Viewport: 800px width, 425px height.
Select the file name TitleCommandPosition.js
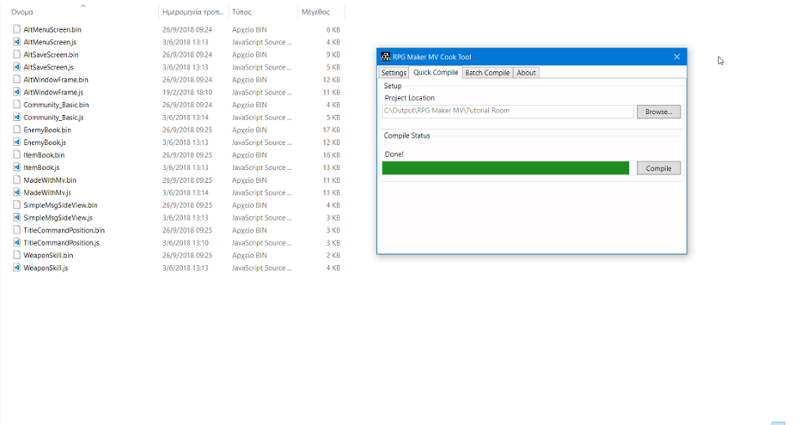point(62,243)
